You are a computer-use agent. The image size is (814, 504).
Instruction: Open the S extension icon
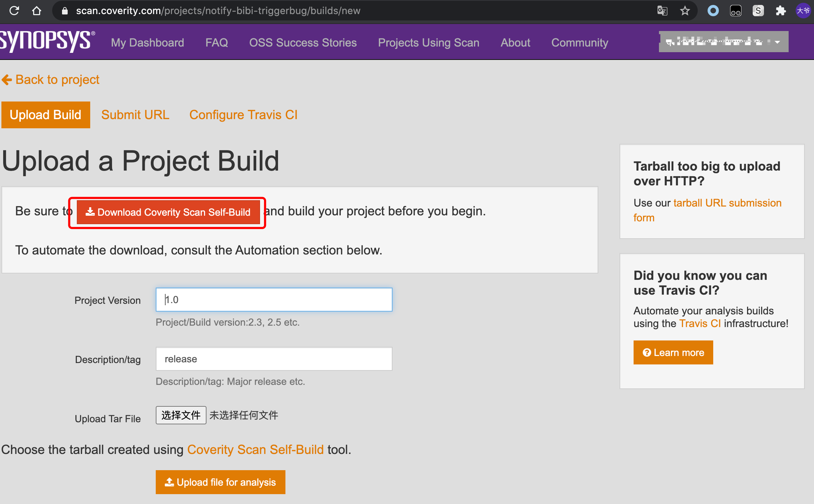(758, 11)
